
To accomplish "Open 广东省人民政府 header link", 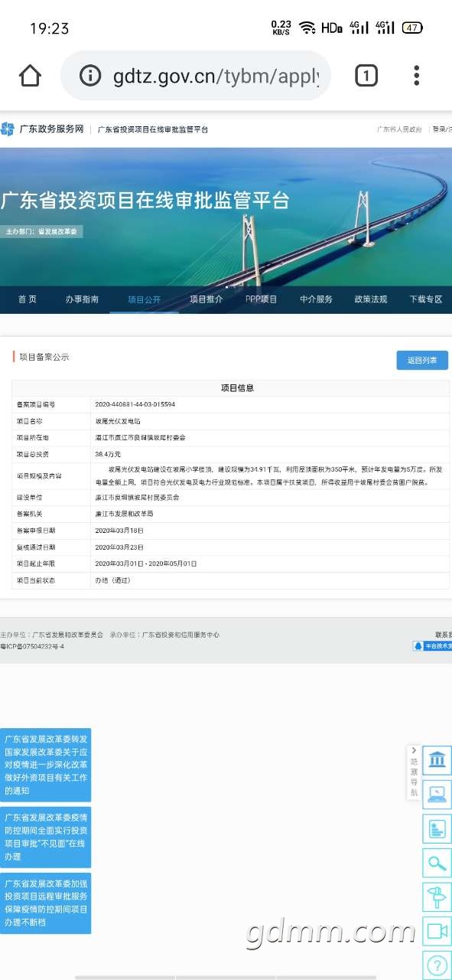I will click(399, 129).
